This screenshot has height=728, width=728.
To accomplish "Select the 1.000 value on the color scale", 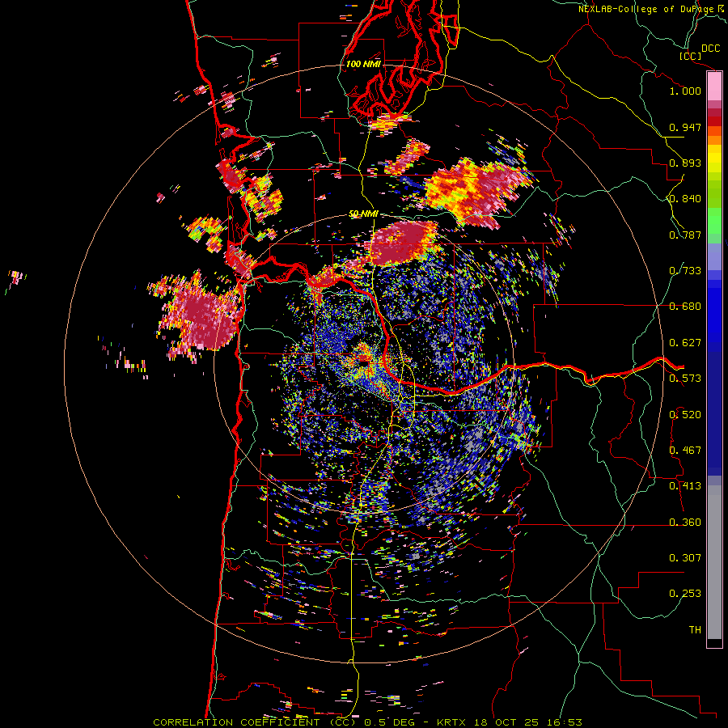I will pos(685,91).
